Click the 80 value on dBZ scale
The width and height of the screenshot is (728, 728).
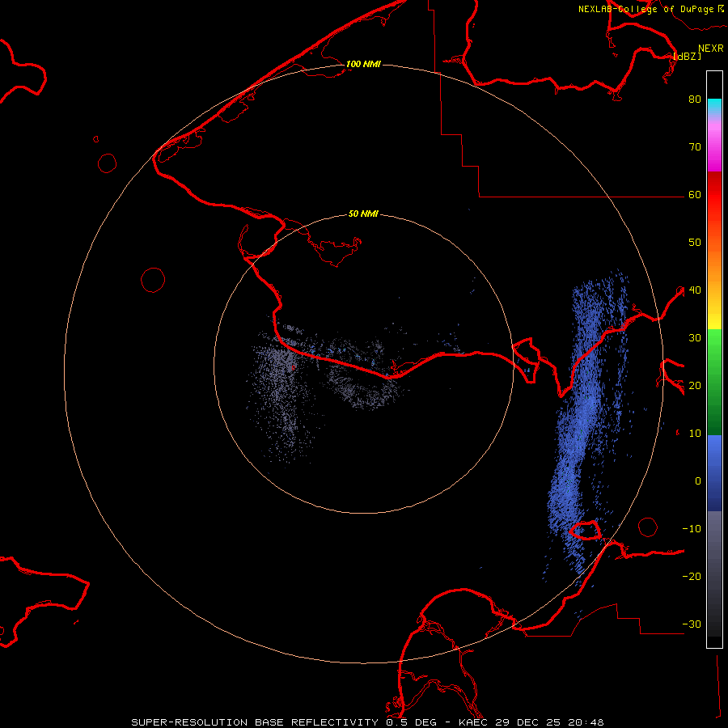[x=695, y=99]
